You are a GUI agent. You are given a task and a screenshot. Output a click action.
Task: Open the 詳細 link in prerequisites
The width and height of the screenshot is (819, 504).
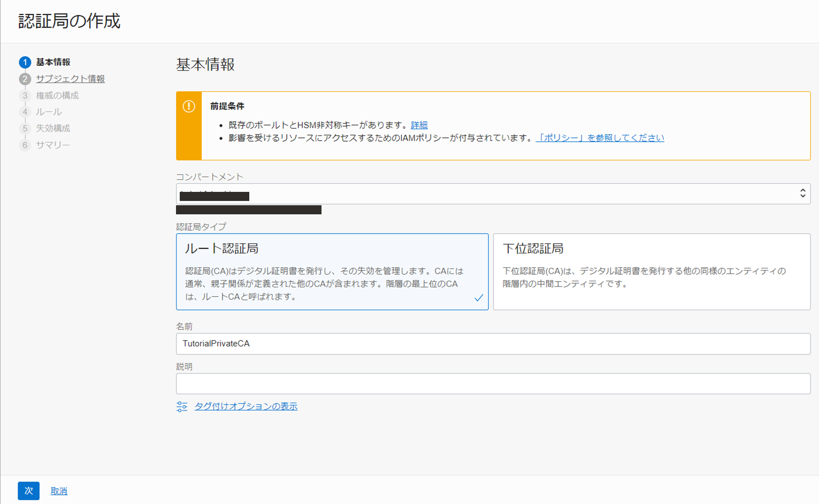[419, 125]
